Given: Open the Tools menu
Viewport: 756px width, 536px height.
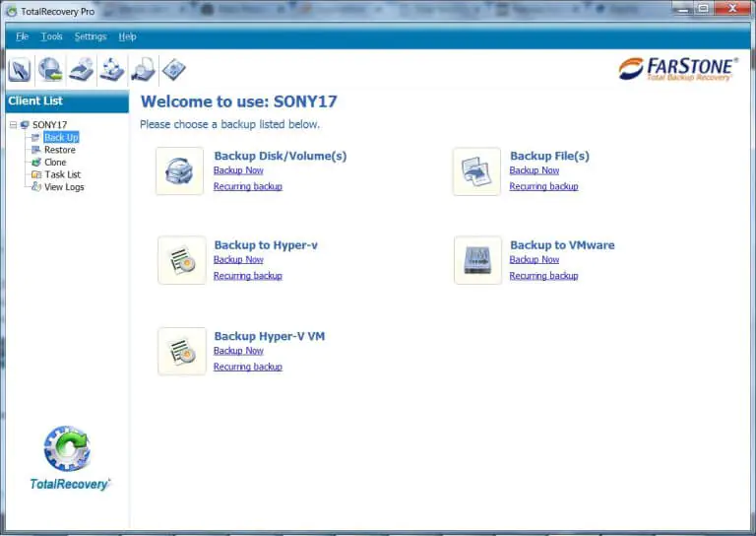Looking at the screenshot, I should click(51, 36).
